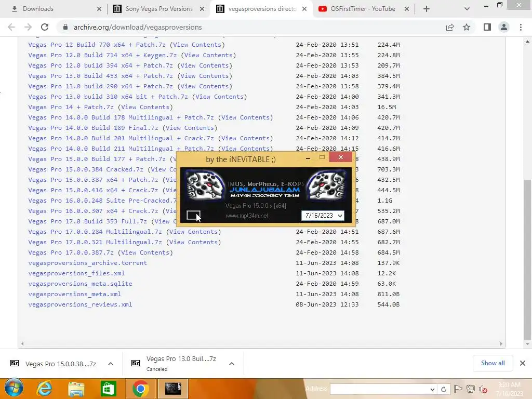Click the www.mpt34m.net text in patcher
Screen dimensions: 532x399
[x=247, y=216]
